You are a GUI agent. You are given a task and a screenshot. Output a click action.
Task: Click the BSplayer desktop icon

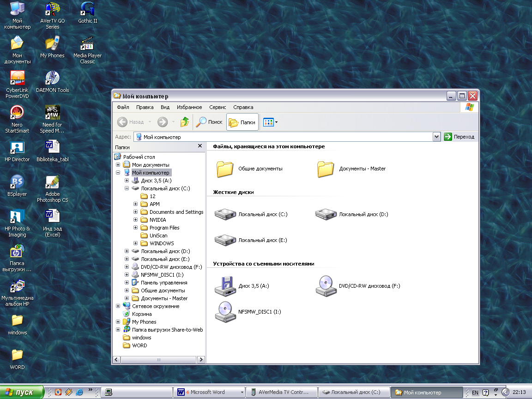click(x=17, y=186)
